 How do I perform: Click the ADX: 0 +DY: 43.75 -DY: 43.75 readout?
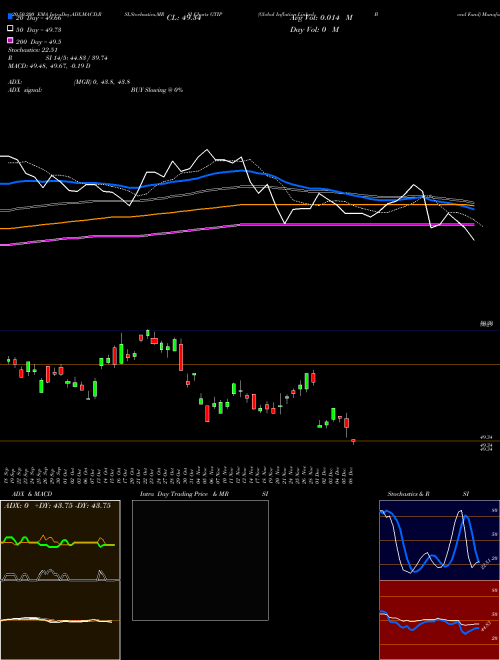pos(57,506)
